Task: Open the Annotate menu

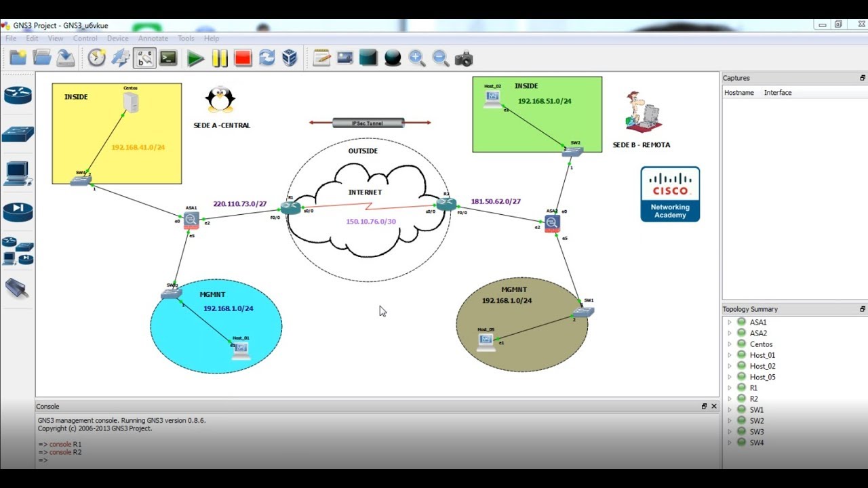Action: point(153,39)
